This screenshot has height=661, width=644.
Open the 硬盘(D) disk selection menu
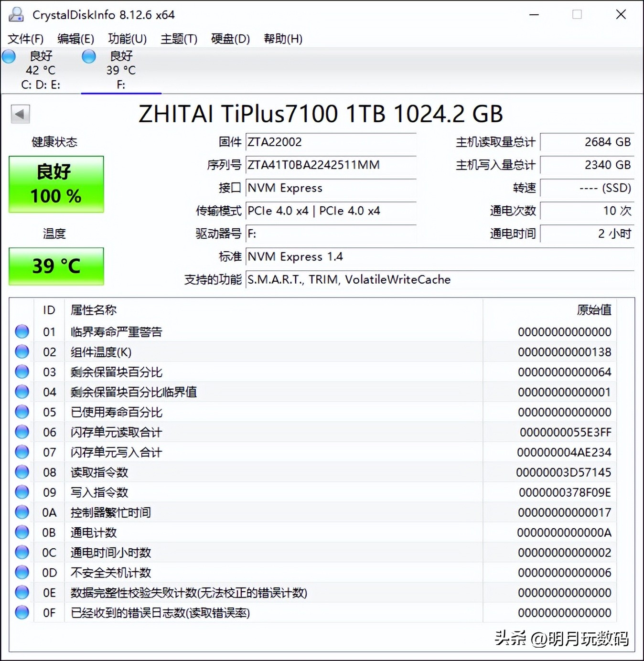click(230, 39)
